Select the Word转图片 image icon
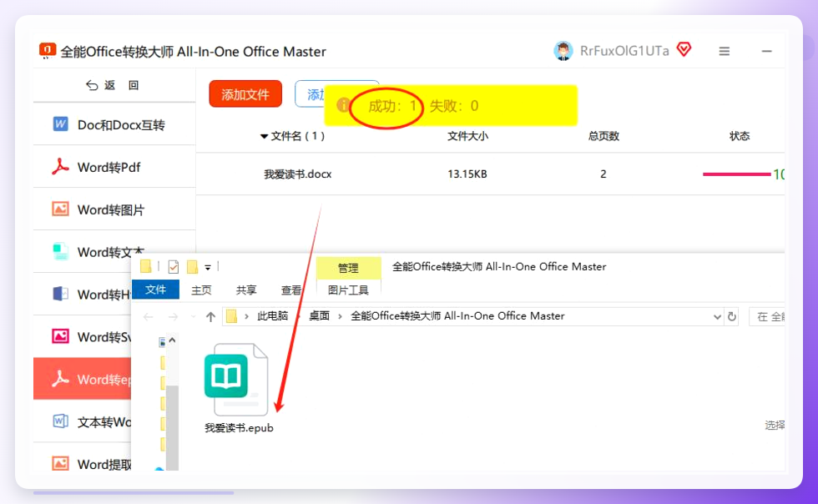 coord(60,209)
